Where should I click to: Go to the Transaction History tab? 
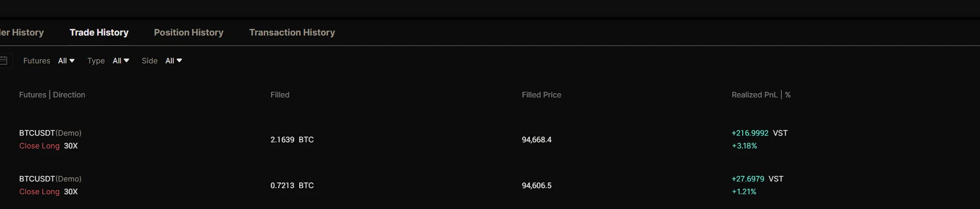point(292,33)
